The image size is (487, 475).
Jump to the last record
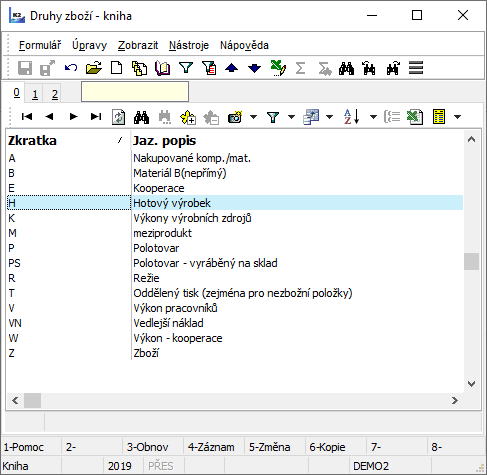96,117
